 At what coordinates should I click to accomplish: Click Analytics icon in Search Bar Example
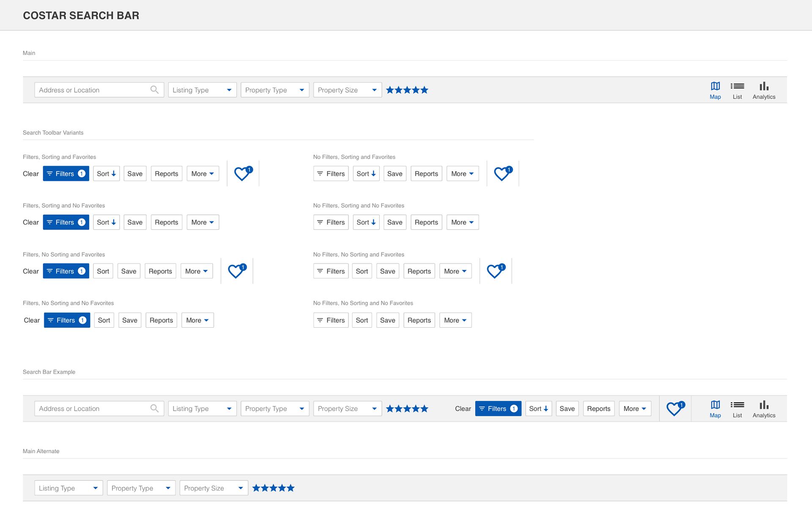click(x=764, y=409)
